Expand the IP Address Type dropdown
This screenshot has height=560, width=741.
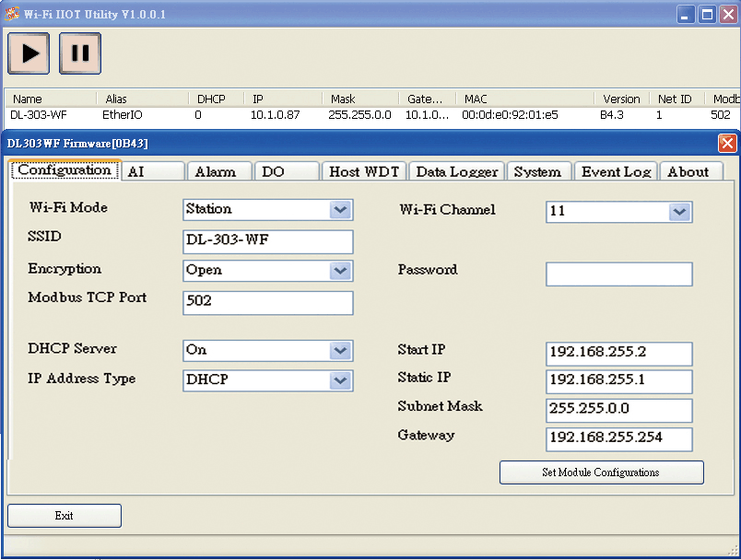pos(340,380)
